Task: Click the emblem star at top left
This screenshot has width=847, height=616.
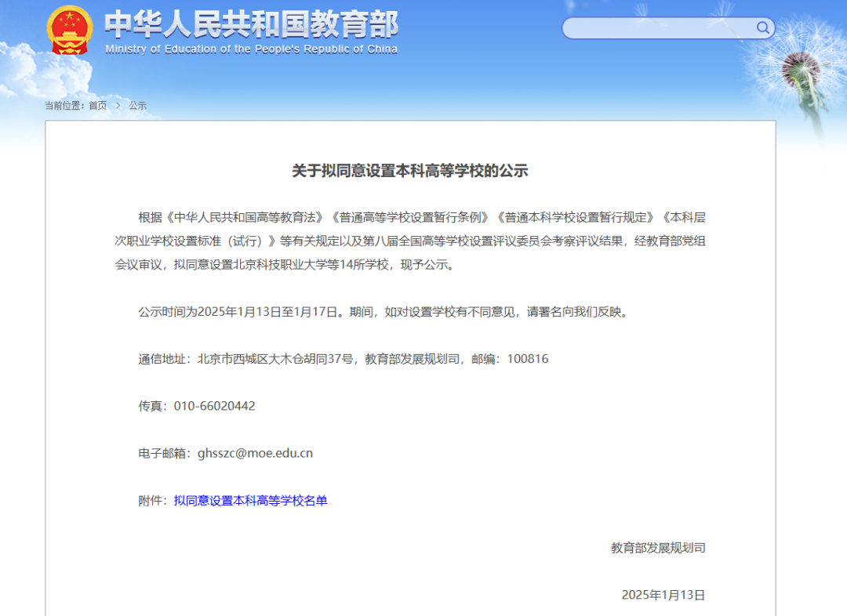Action: click(x=70, y=17)
